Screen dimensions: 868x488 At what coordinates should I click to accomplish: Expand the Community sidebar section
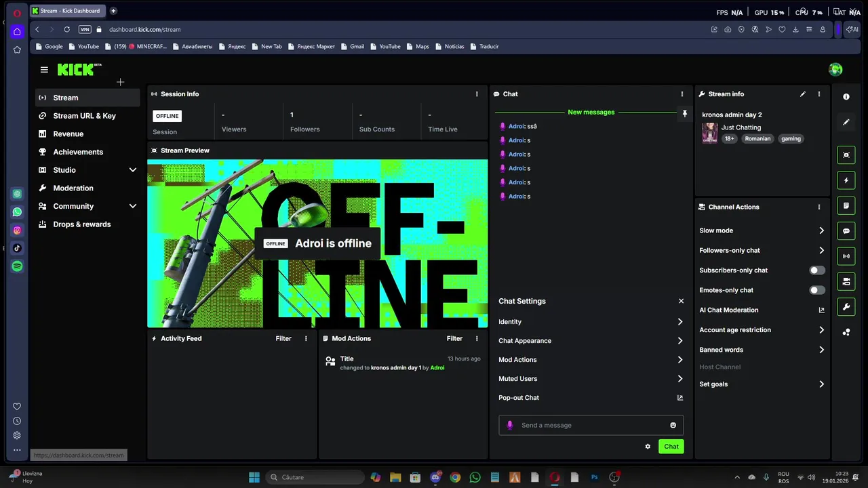88,206
